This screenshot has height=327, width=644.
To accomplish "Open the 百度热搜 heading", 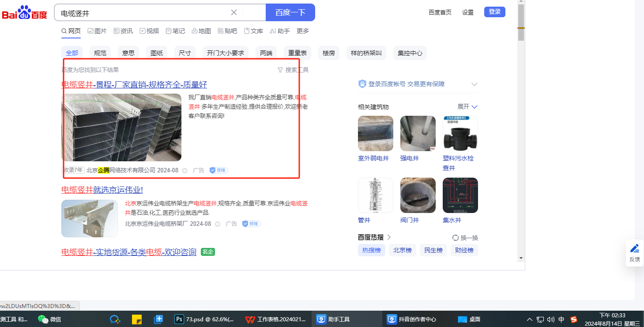I will click(374, 237).
